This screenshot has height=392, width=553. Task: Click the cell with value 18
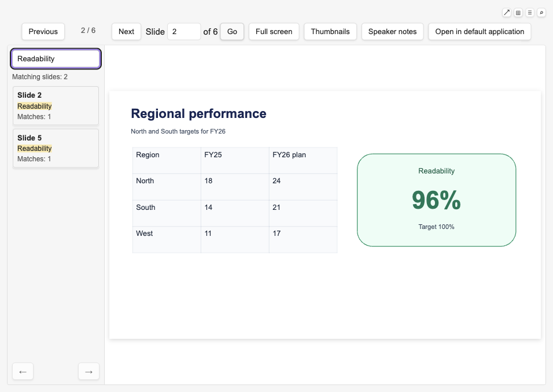pos(235,187)
